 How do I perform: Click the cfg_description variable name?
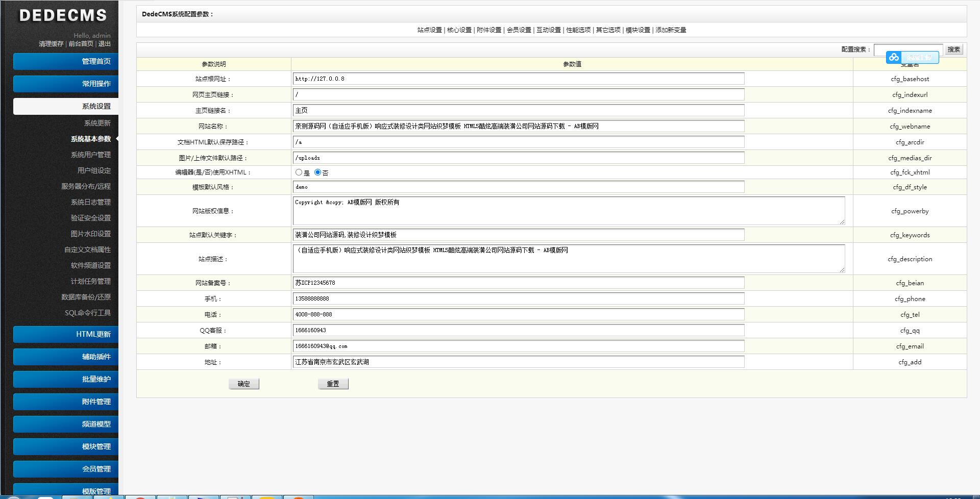click(x=910, y=259)
